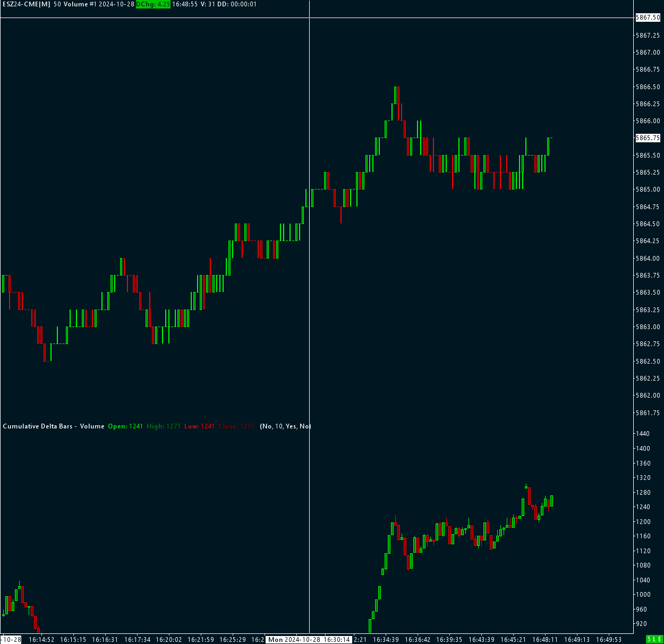This screenshot has width=664, height=644.
Task: Click the 1440 cumulative delta scale label
Action: [643, 434]
